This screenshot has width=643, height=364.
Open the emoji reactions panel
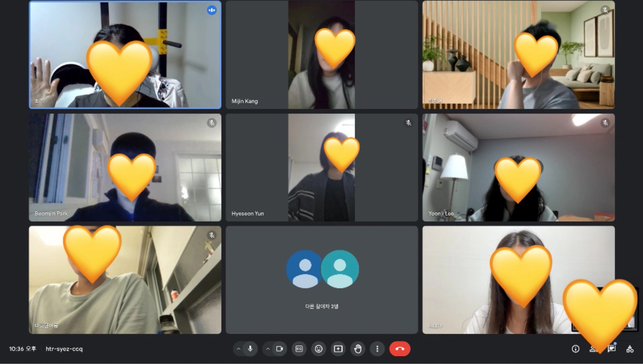click(x=318, y=349)
